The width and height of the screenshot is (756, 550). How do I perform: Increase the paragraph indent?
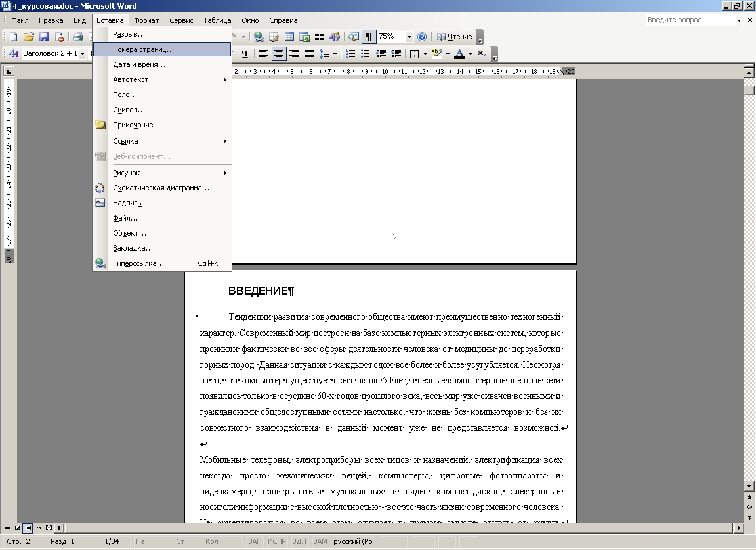[396, 54]
